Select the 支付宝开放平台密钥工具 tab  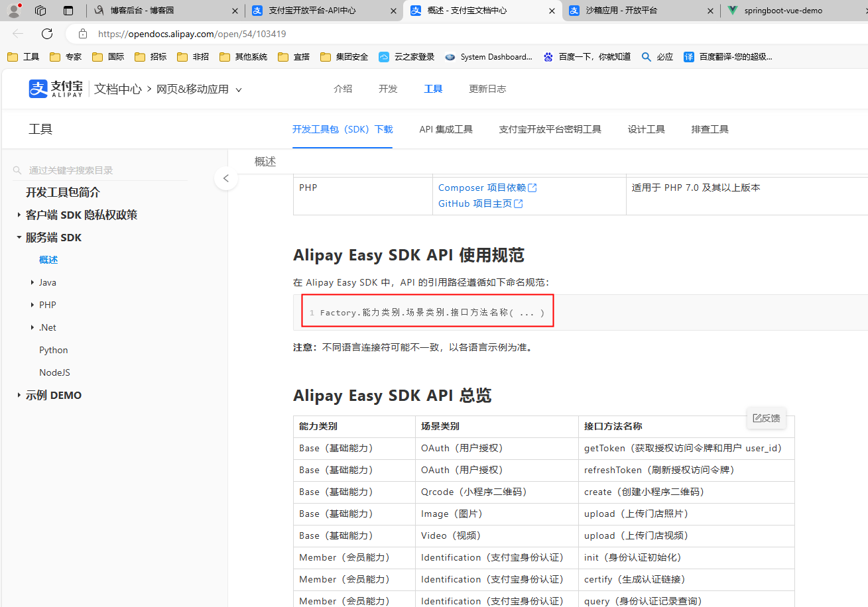point(550,129)
